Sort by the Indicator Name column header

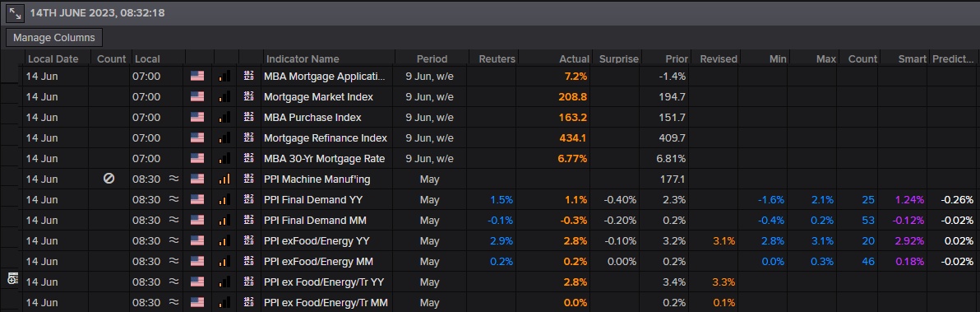pyautogui.click(x=303, y=58)
